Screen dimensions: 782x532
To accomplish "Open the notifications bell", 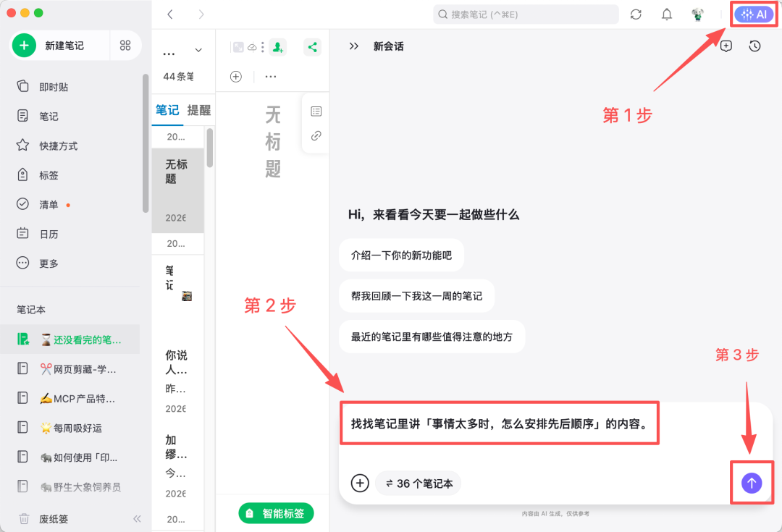I will (x=667, y=14).
